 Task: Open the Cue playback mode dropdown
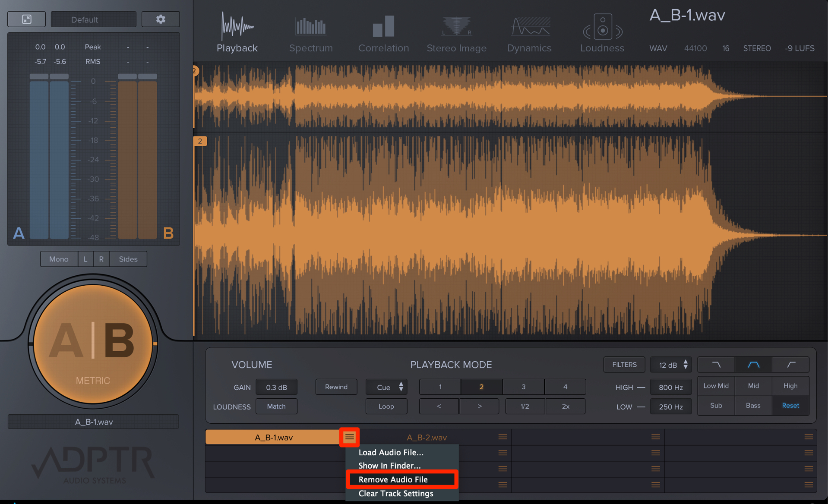(x=386, y=387)
